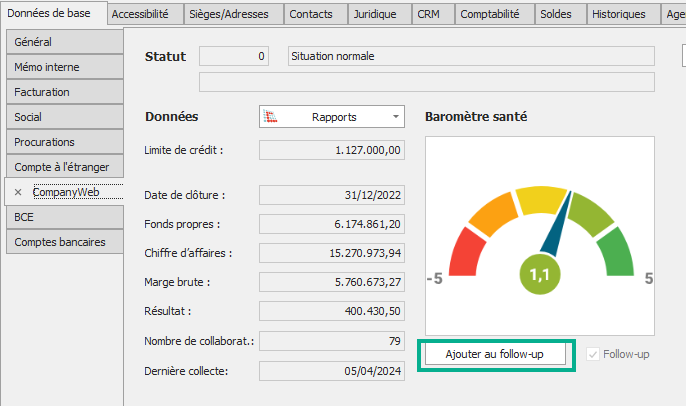Screen dimensions: 686x406
Task: Open the Accessibilité tab
Action: tap(146, 14)
